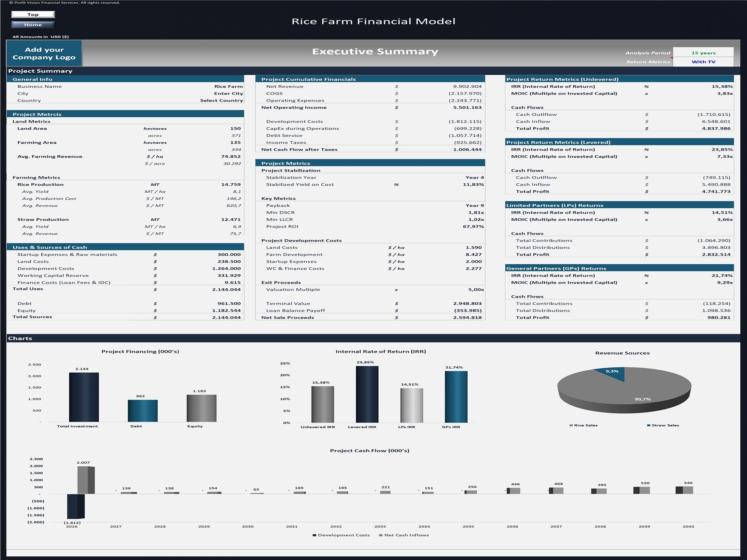This screenshot has width=747, height=560.
Task: Click the Net Cash Inflows legend marker
Action: tap(381, 535)
